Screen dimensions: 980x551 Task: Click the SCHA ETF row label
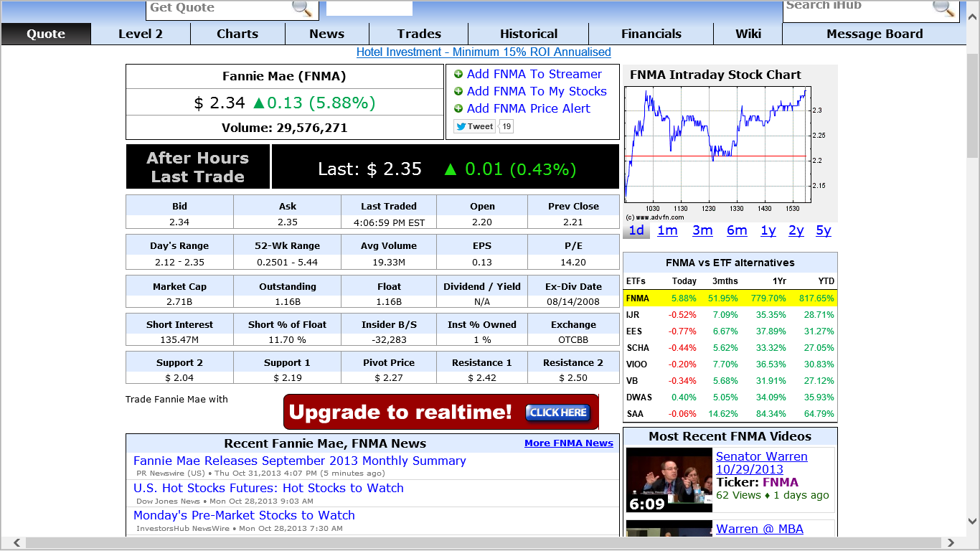[638, 348]
